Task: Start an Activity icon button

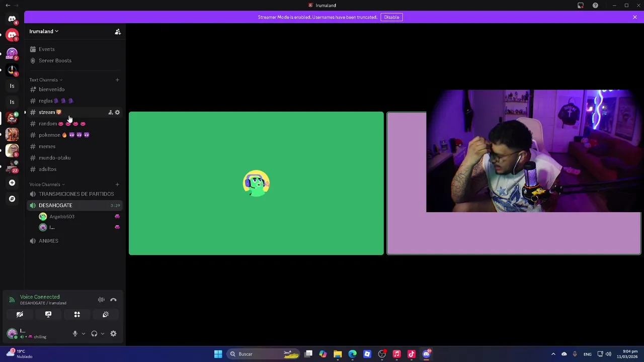Action: [77, 314]
